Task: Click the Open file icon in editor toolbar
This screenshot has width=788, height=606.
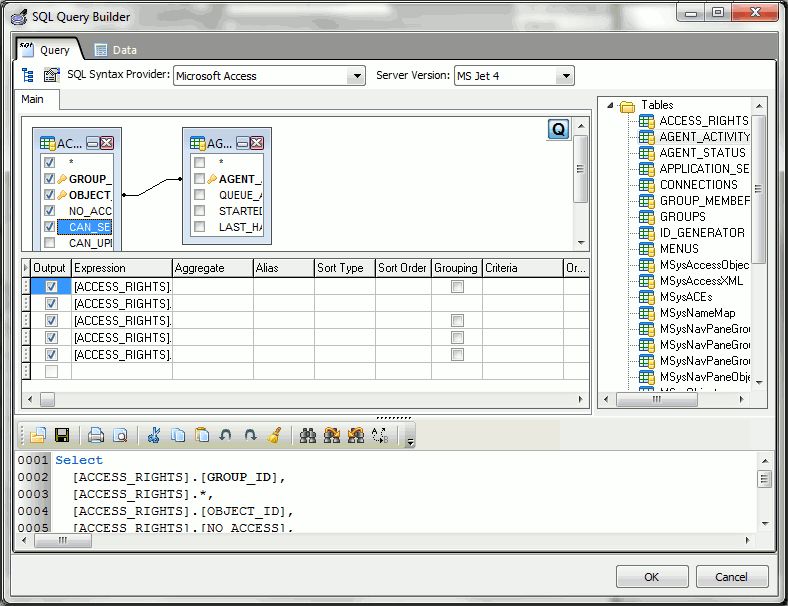Action: click(x=38, y=435)
